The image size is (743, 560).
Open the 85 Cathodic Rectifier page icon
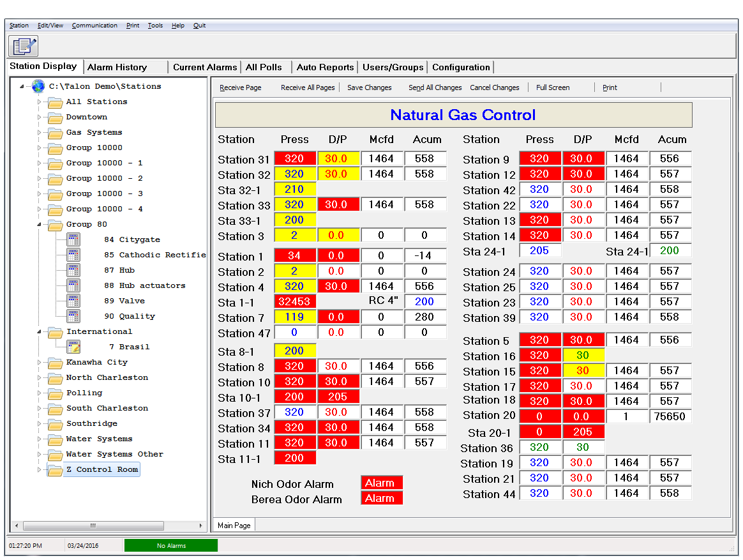coord(73,255)
